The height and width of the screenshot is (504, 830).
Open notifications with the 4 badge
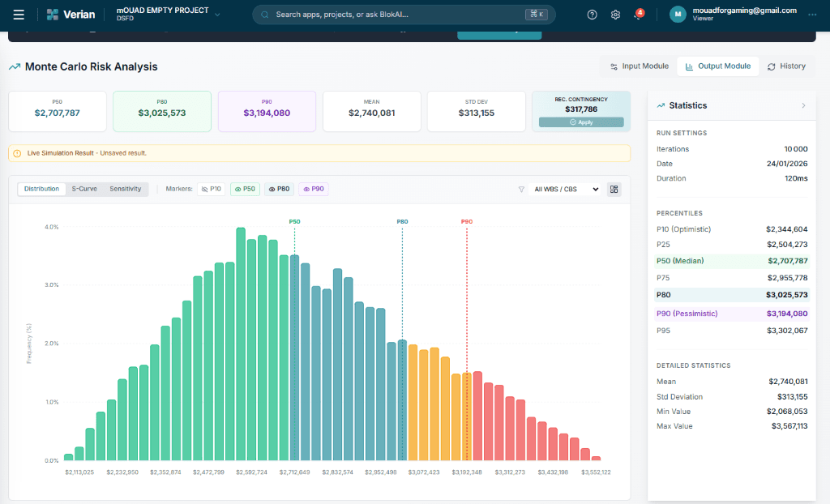point(638,15)
